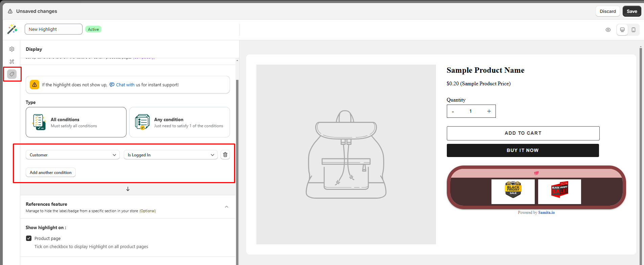
Task: Click the down arrow below conditions
Action: [x=128, y=189]
